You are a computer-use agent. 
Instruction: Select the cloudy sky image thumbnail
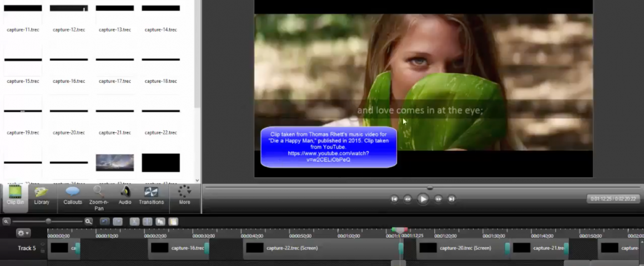point(115,163)
